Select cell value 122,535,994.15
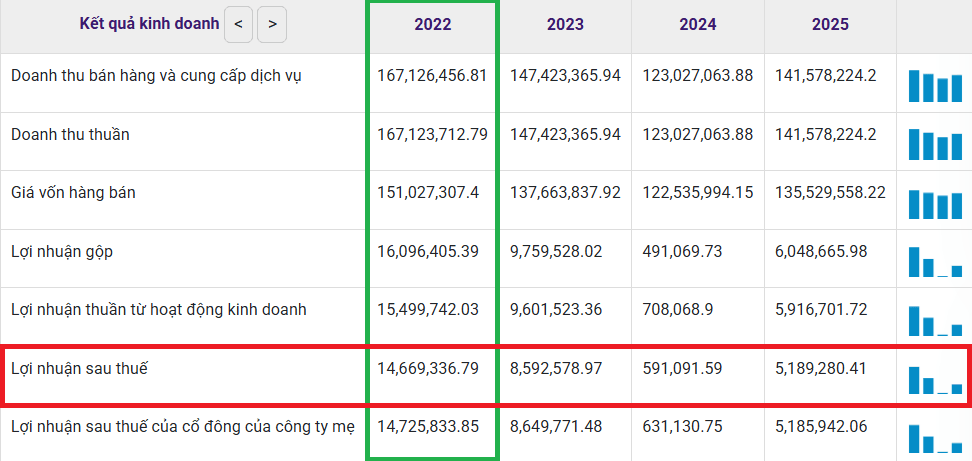The image size is (972, 461). pyautogui.click(x=697, y=193)
